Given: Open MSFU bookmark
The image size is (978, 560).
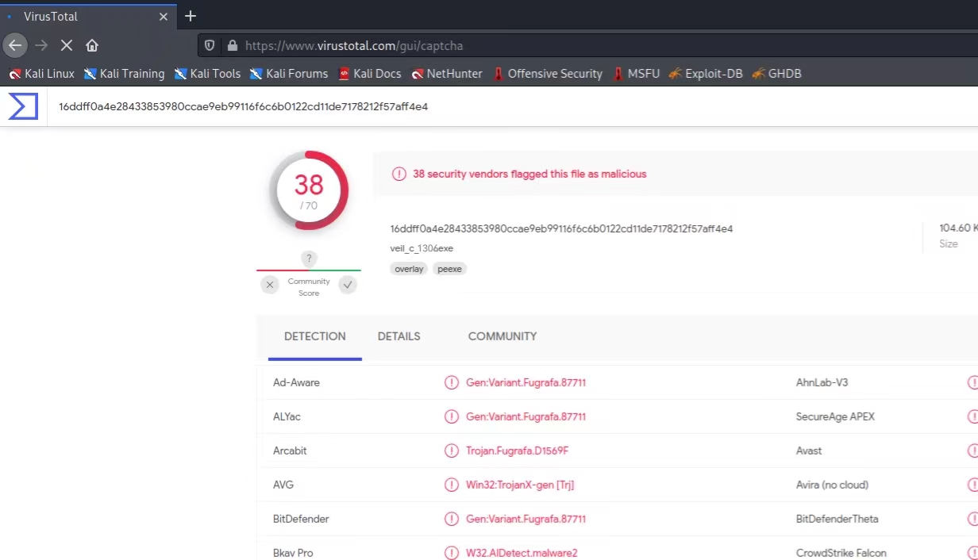Looking at the screenshot, I should [x=636, y=74].
